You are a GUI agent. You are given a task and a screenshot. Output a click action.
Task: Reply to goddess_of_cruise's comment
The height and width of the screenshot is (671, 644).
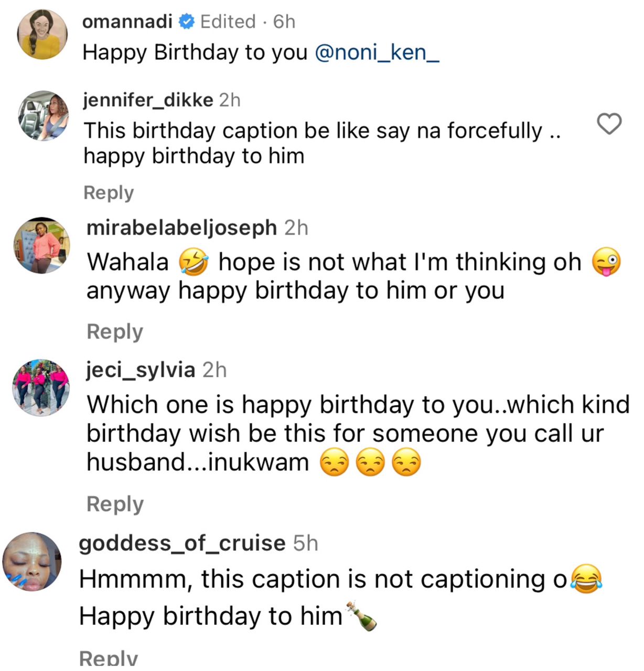click(x=108, y=657)
